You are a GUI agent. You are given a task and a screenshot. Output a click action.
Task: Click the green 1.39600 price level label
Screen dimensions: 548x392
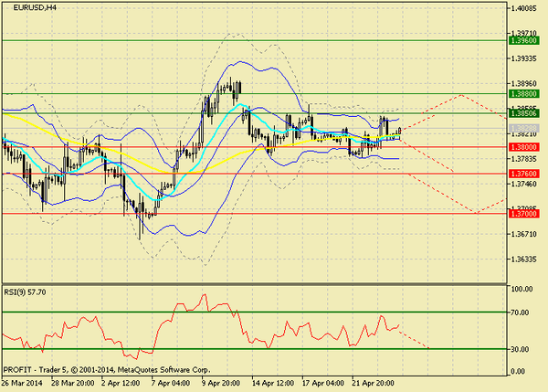pyautogui.click(x=524, y=40)
